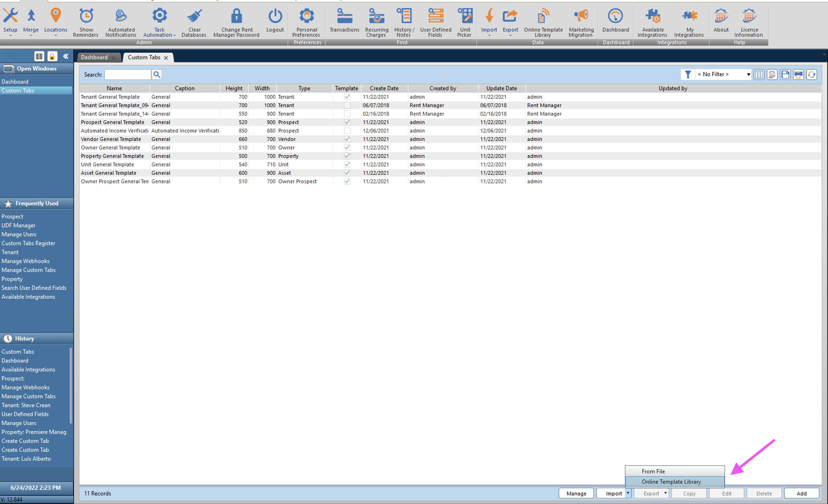Click the Add button
828x504 pixels.
801,493
